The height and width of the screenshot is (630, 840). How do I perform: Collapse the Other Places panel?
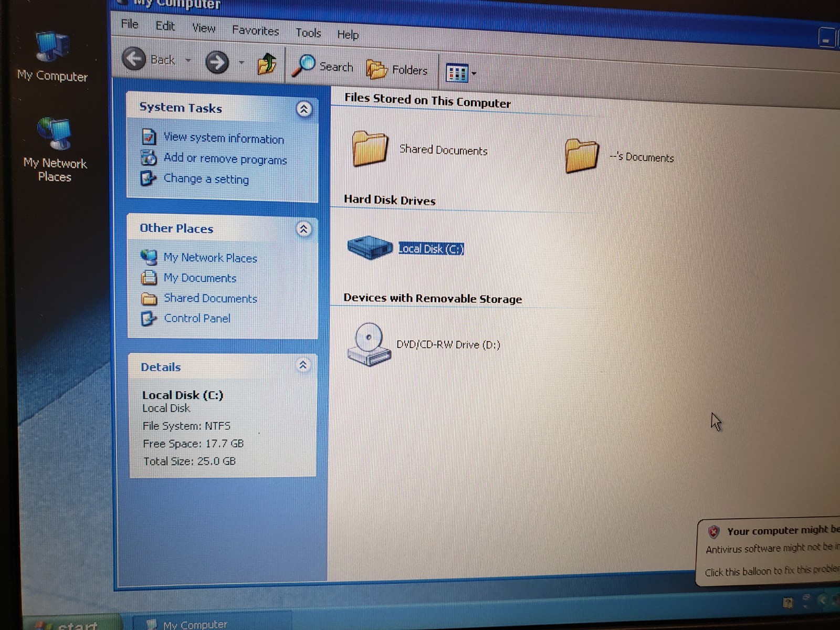(303, 229)
